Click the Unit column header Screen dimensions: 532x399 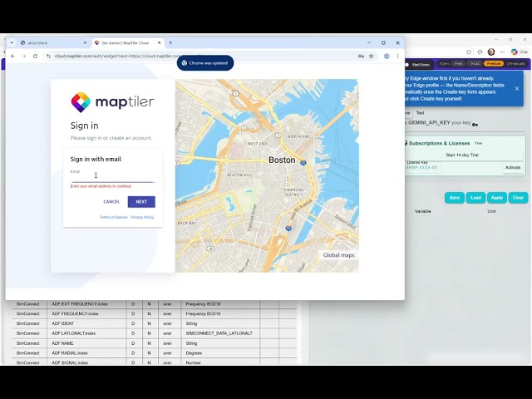tap(491, 211)
